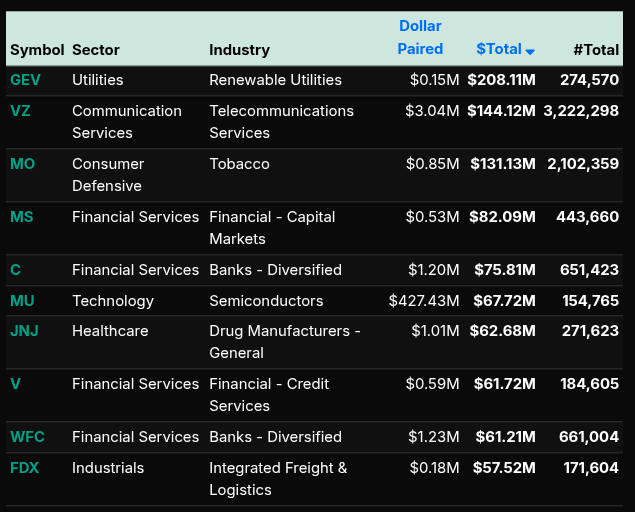The image size is (635, 512).
Task: Click the $427.43M Dollar Paired cell
Action: click(x=424, y=301)
